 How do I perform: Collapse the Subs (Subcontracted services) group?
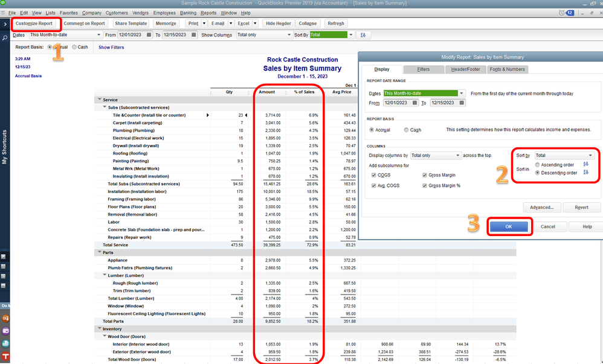coord(105,107)
